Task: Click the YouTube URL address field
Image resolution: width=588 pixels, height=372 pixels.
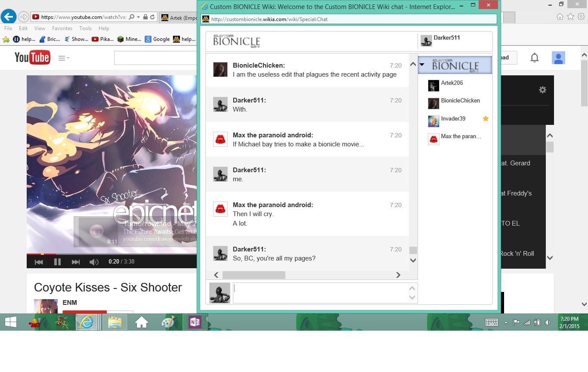Action: point(84,17)
